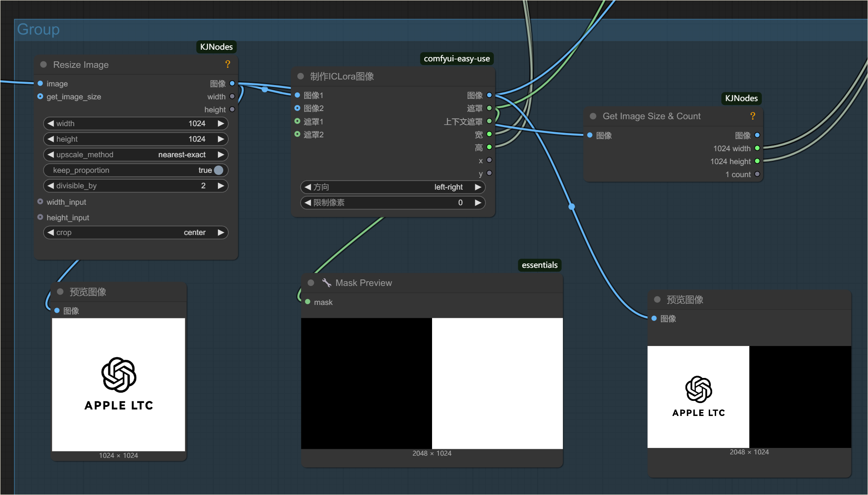Increase 限制像素 with right arrow
This screenshot has height=495, width=868.
(478, 203)
